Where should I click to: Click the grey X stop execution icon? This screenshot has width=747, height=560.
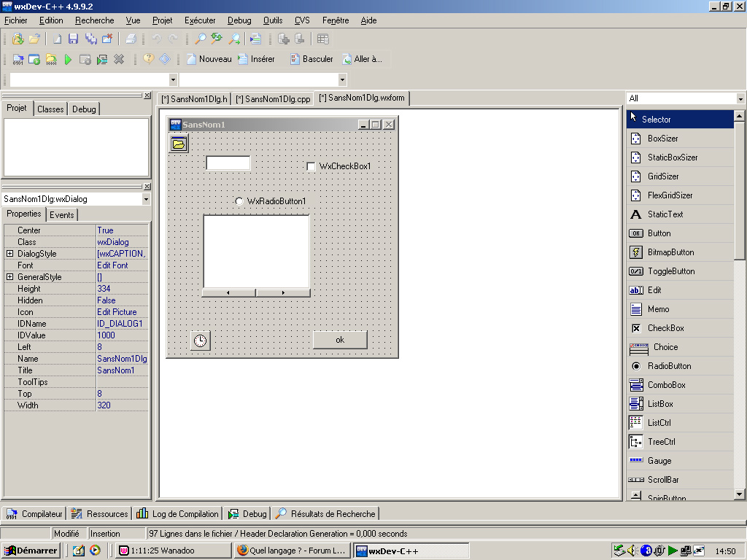[x=119, y=59]
